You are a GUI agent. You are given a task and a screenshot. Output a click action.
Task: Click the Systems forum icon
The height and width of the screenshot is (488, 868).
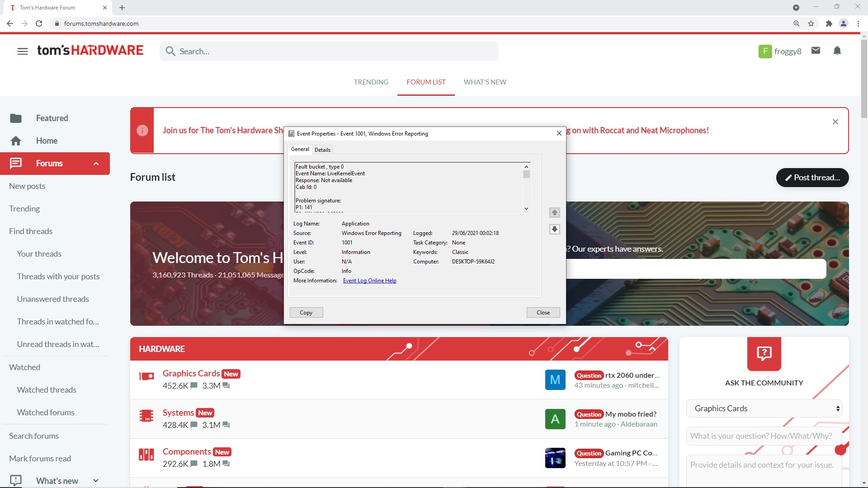pos(146,415)
